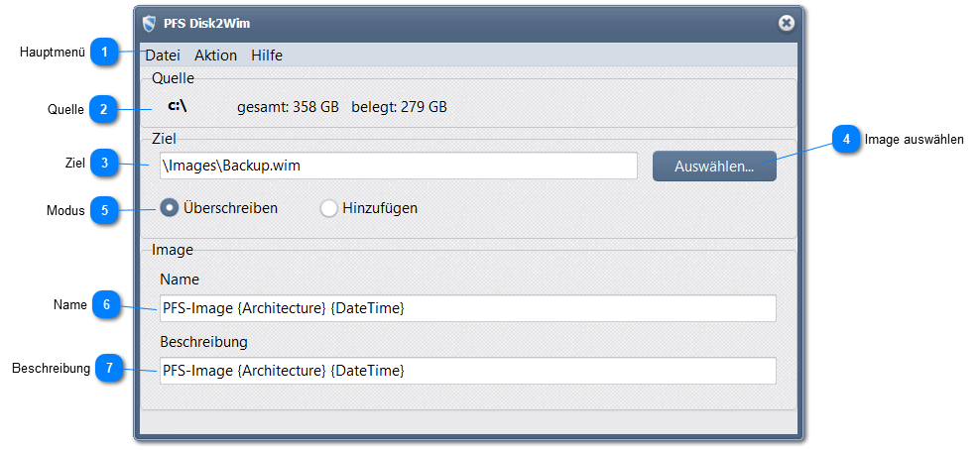Close the PFS Disk2Wim window
This screenshot has width=980, height=450.
pyautogui.click(x=786, y=23)
